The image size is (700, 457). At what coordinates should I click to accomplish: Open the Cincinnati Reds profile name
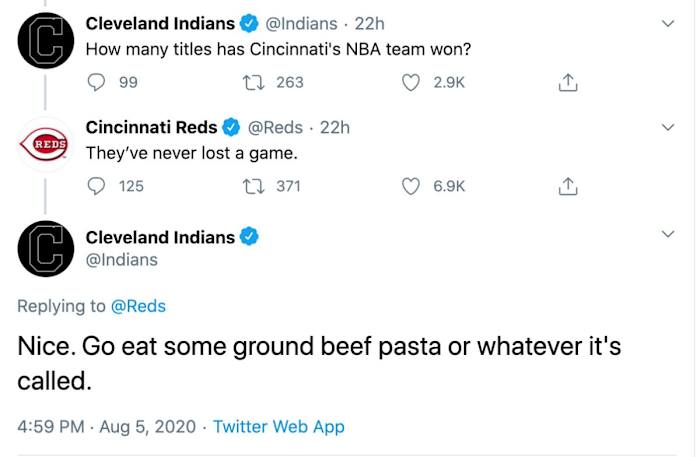pyautogui.click(x=151, y=127)
